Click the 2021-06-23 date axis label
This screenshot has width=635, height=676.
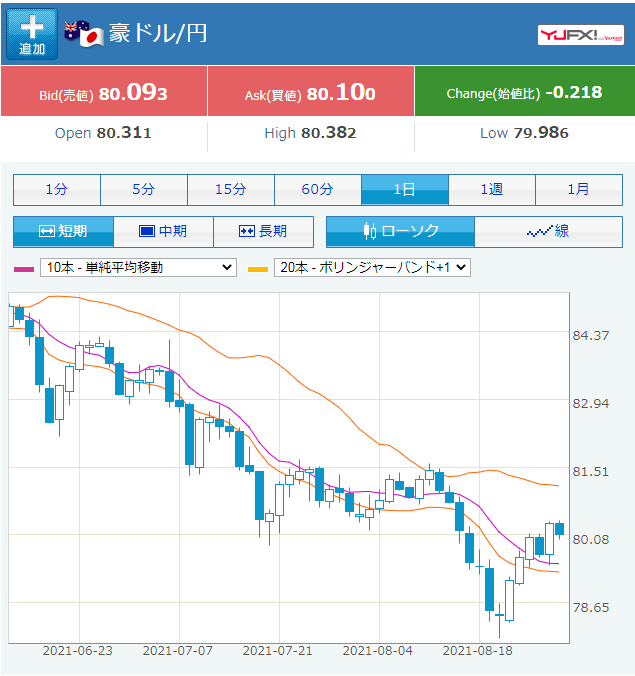tap(78, 651)
